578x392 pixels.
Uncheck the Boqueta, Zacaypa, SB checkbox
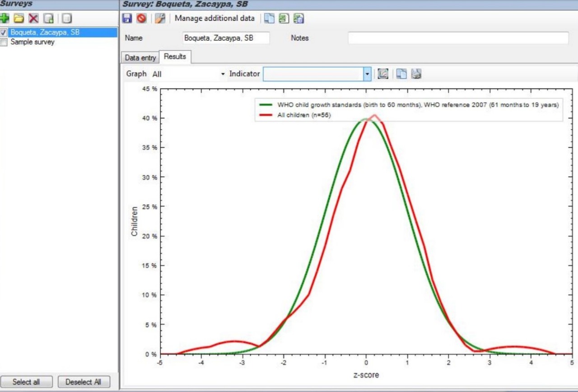pos(4,33)
